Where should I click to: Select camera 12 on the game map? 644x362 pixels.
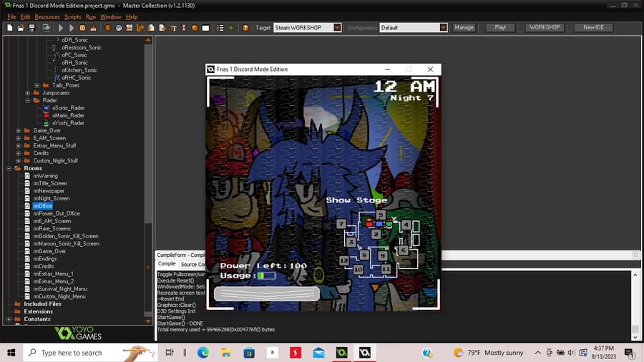click(344, 260)
